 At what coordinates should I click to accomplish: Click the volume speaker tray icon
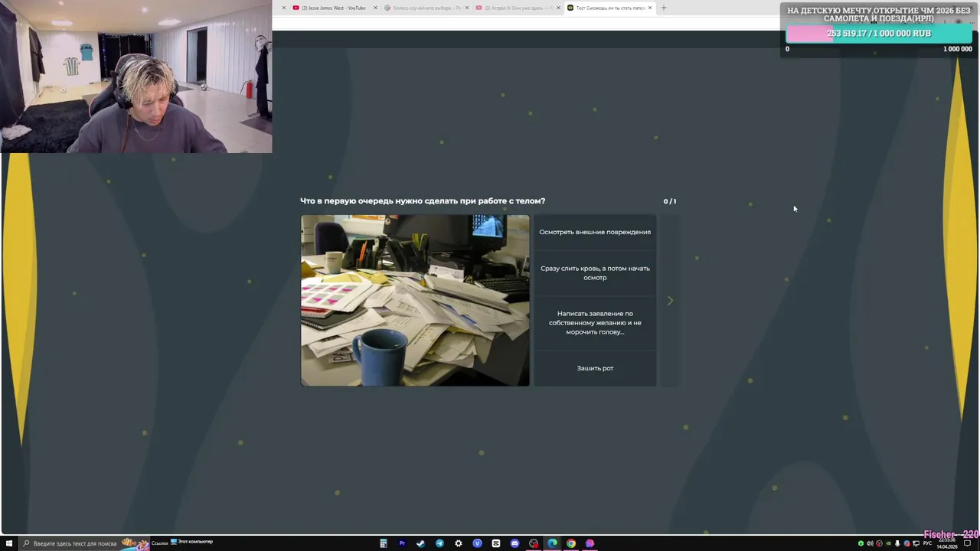coord(870,543)
